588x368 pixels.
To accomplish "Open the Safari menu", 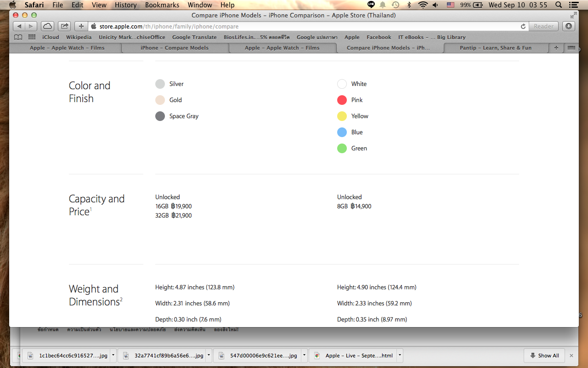I will tap(34, 5).
